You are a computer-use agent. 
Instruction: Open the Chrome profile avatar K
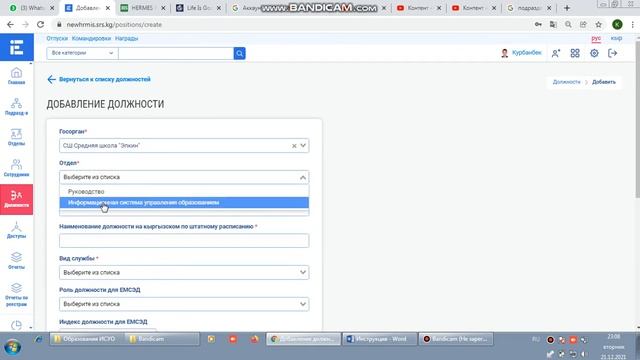(x=617, y=24)
